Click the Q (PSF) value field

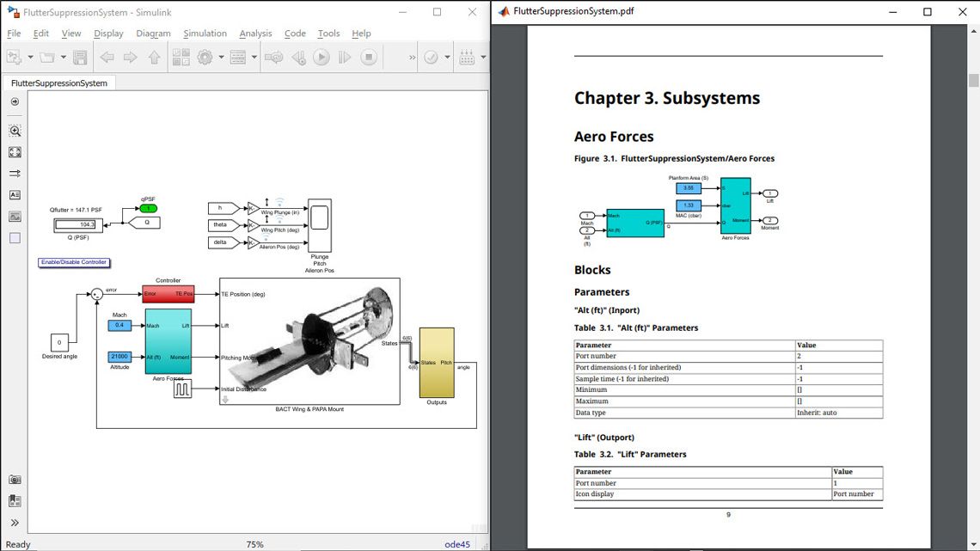77,225
